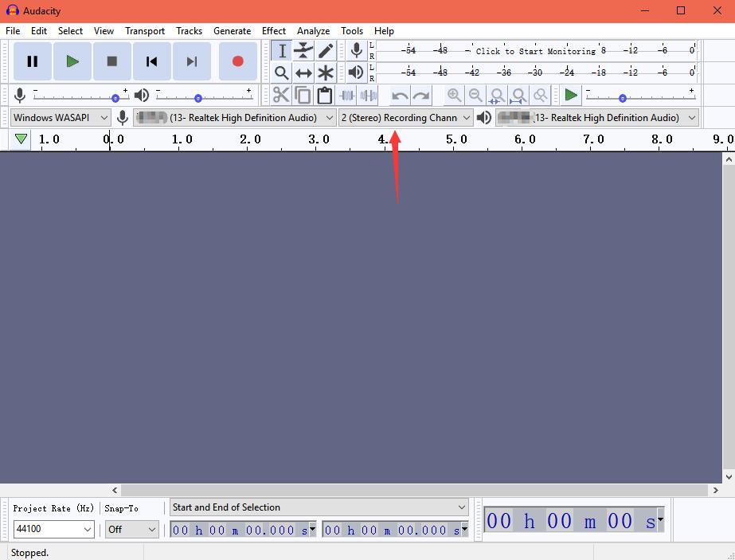Click the Paste clipboard icon
Screen dimensions: 735x560
pos(324,96)
